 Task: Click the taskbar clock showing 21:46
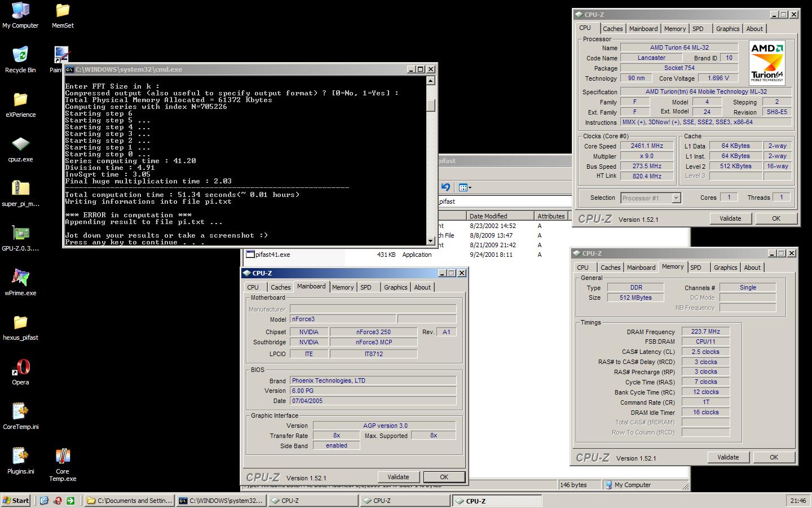coord(798,501)
